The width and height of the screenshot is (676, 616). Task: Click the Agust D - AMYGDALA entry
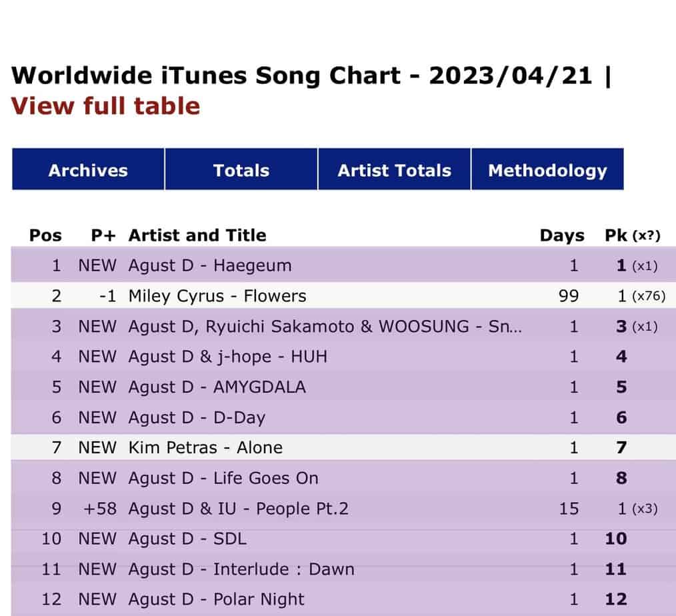point(217,387)
